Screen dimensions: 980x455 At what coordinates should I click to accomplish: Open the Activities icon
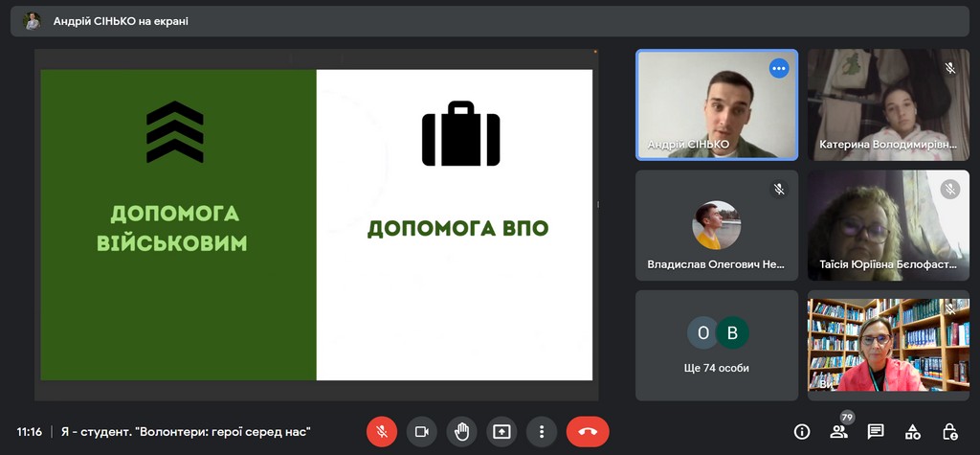pos(913,432)
